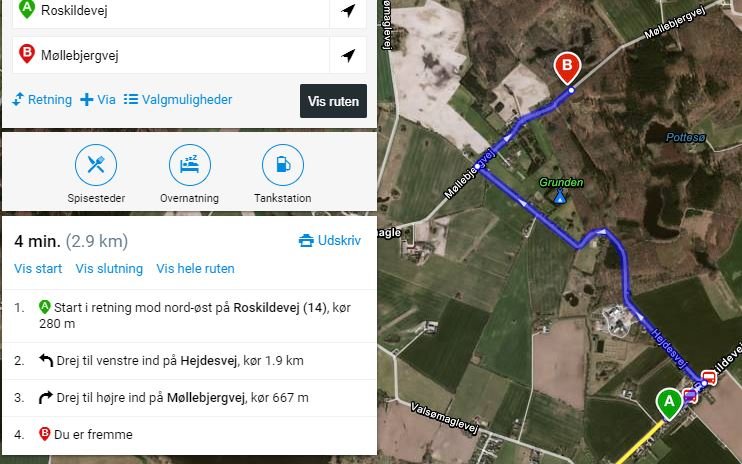Viewport: 742px width, 464px height.
Task: Print the route with Udskriv
Action: tap(330, 240)
